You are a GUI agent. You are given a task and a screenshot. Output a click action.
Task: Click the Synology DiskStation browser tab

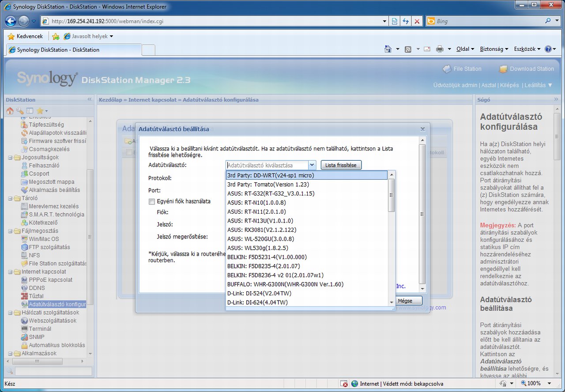pos(74,50)
